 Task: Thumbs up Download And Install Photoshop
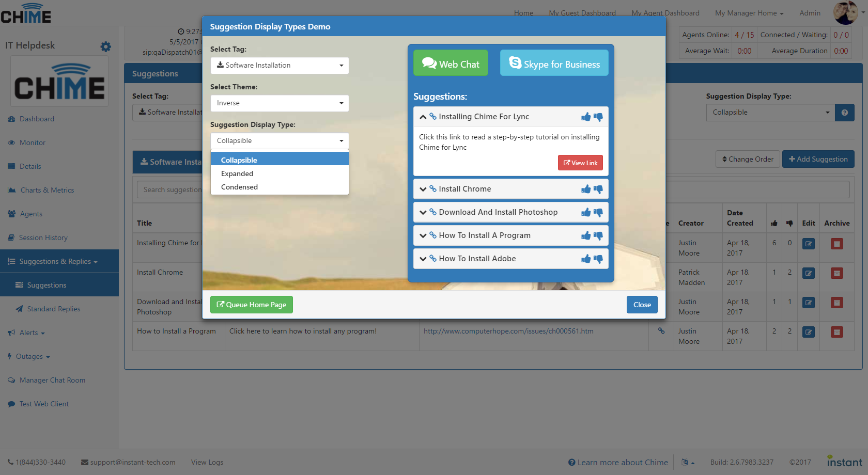[586, 212]
